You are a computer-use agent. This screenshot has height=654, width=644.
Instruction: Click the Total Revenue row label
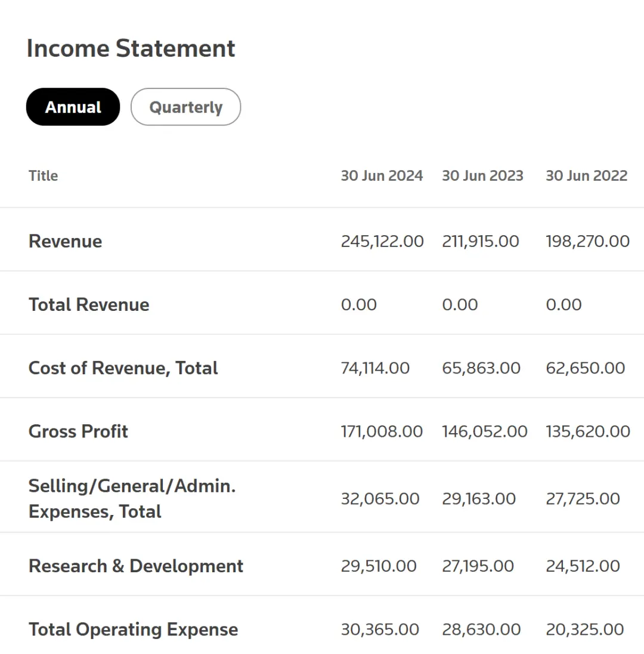tap(89, 304)
